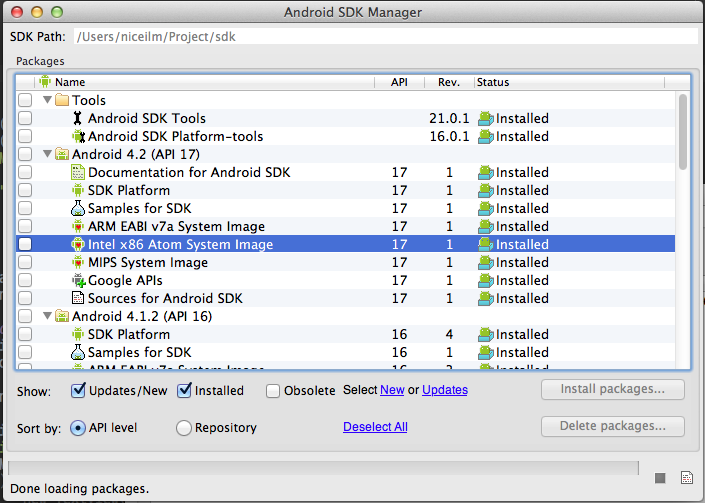The image size is (705, 503).
Task: Click the Select New link
Action: 392,390
